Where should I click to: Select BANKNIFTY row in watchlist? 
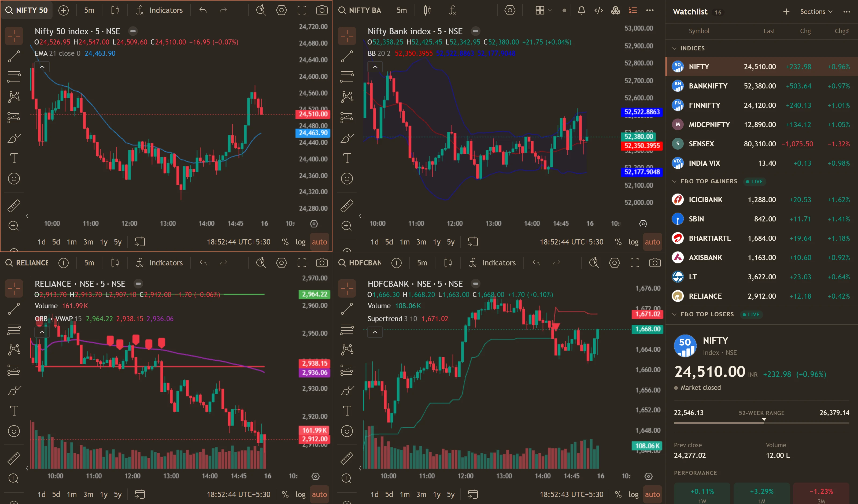pyautogui.click(x=762, y=86)
